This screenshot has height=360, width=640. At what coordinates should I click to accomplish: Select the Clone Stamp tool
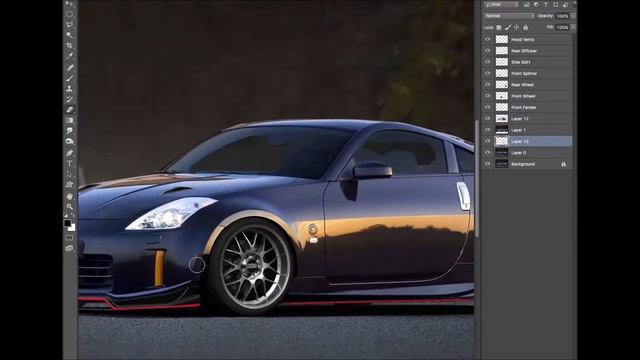pos(70,88)
